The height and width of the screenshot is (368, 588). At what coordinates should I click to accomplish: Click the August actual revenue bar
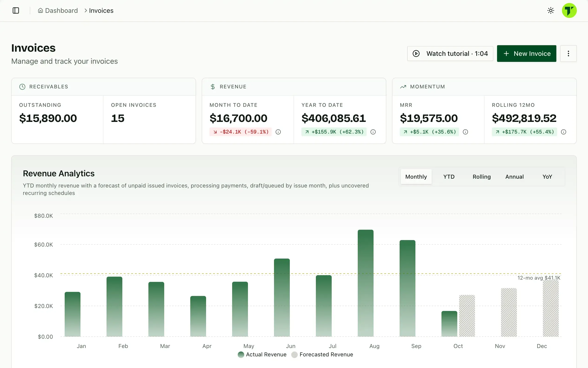click(366, 283)
